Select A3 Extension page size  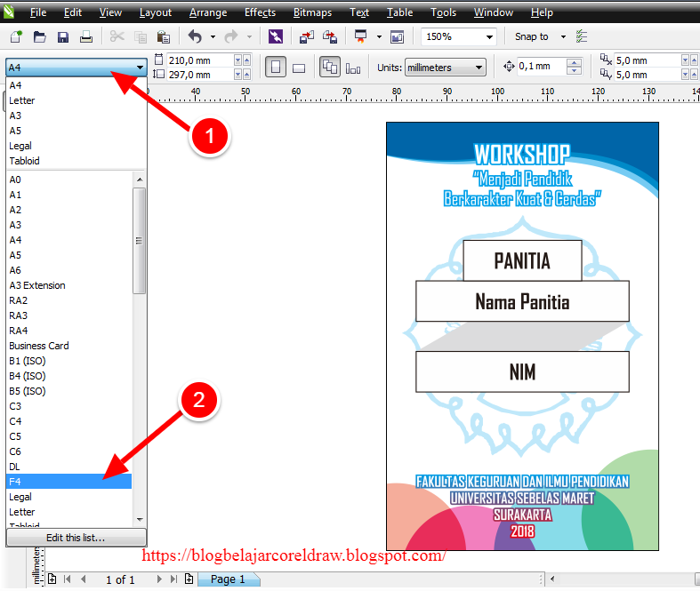click(x=69, y=285)
